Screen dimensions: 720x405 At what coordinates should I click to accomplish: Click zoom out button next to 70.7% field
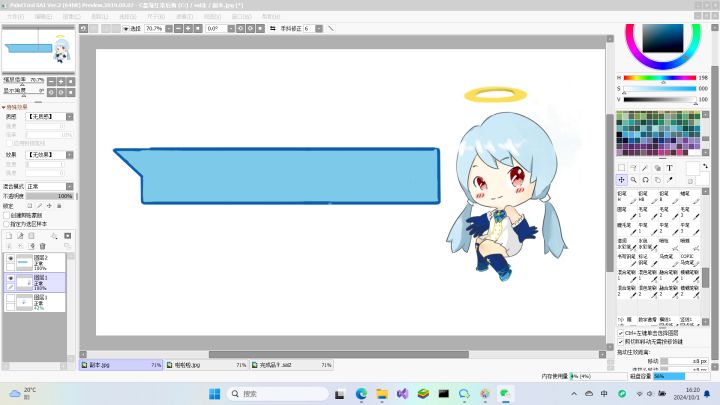click(x=178, y=28)
